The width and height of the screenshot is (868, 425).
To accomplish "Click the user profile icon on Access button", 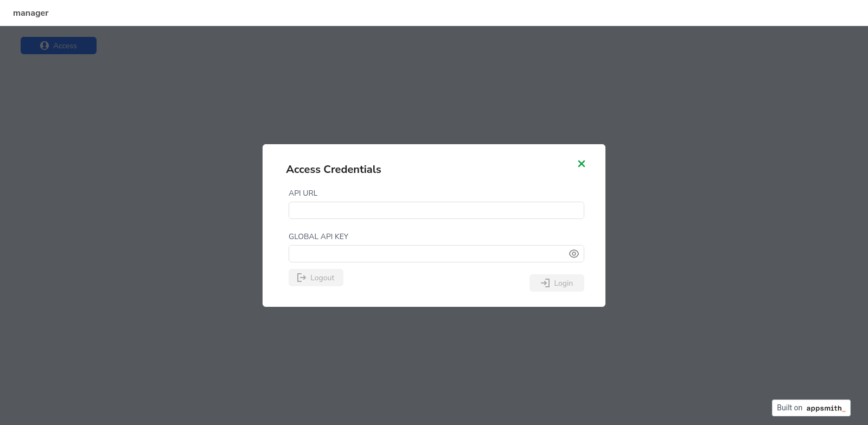I will pos(44,46).
